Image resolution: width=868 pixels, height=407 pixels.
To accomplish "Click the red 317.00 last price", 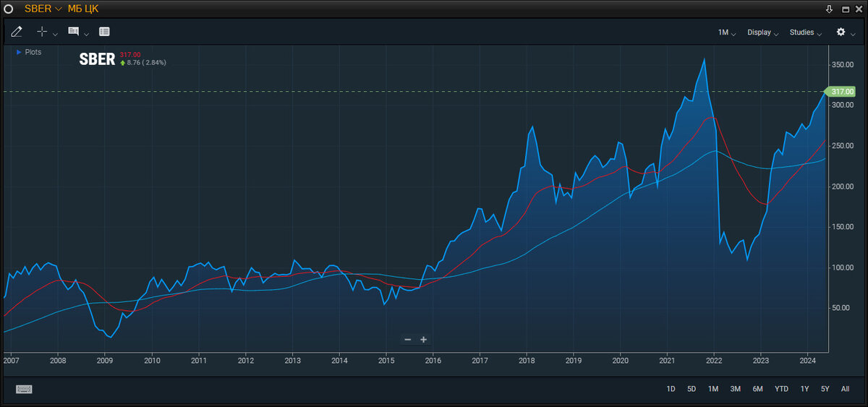I will 130,55.
